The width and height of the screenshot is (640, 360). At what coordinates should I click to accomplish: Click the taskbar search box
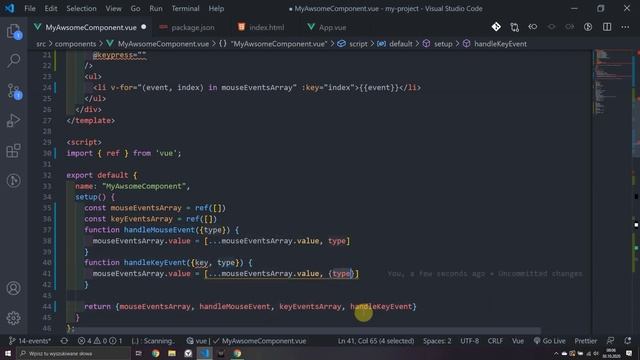(73, 353)
